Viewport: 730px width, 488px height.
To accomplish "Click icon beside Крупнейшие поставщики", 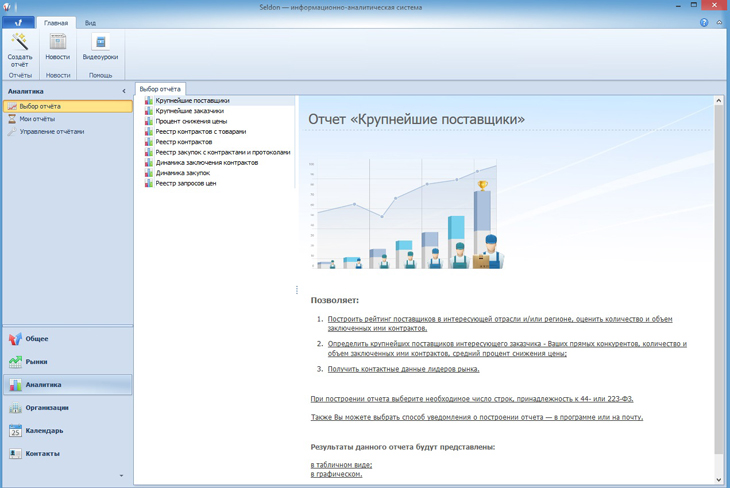I will click(x=149, y=101).
